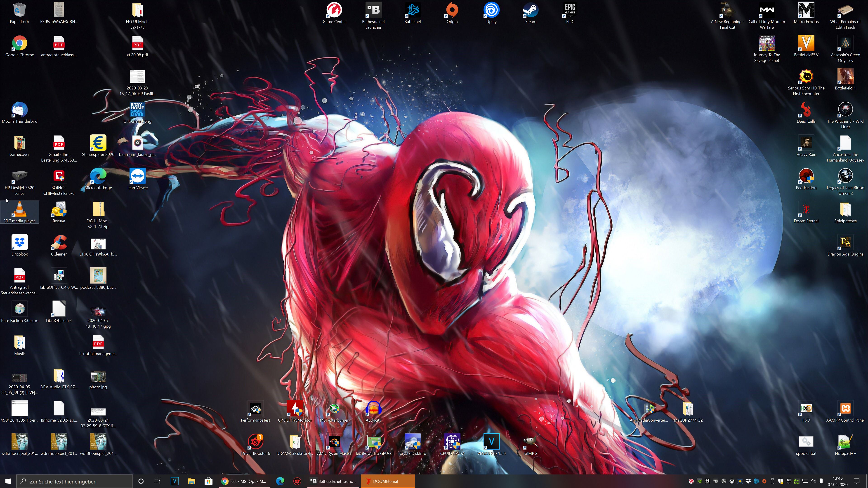Image resolution: width=868 pixels, height=488 pixels.
Task: Open the volume control in the tray
Action: [814, 481]
